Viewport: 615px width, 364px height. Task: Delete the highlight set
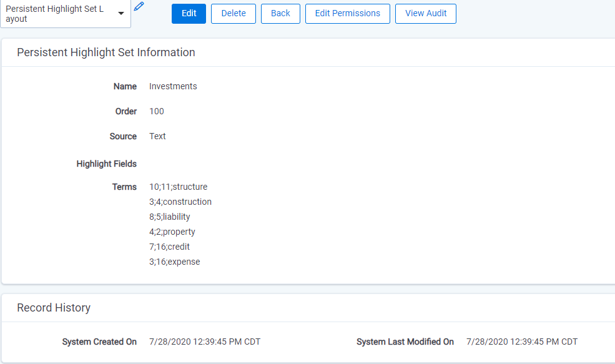[234, 14]
